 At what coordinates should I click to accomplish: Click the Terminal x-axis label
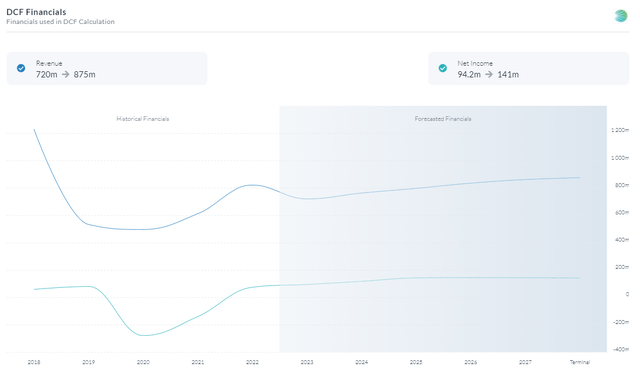point(580,362)
